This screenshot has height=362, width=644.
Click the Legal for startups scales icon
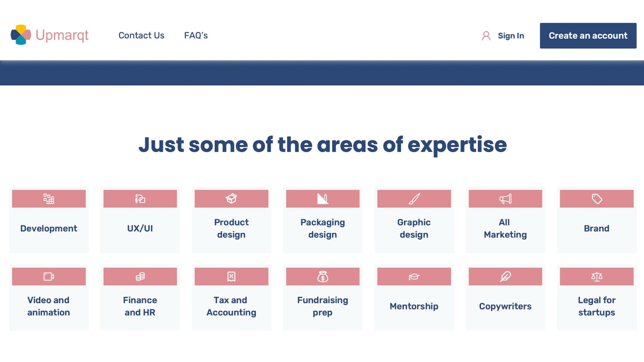tap(596, 277)
